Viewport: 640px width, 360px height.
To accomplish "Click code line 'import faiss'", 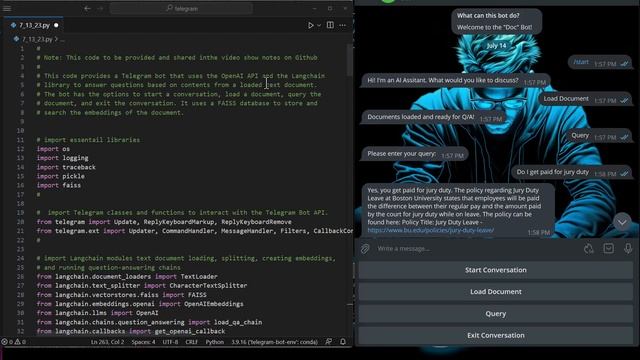I will 59,185.
